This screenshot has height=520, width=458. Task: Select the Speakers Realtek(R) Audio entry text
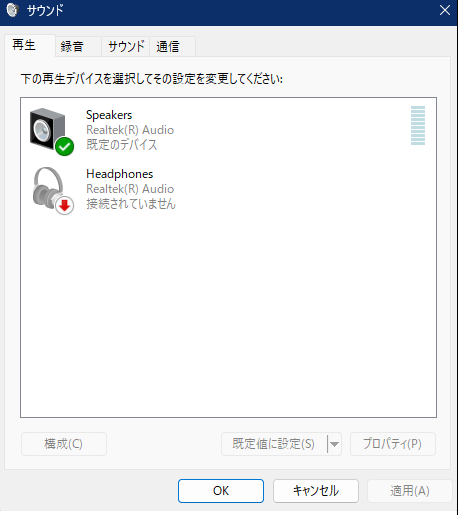pos(130,130)
